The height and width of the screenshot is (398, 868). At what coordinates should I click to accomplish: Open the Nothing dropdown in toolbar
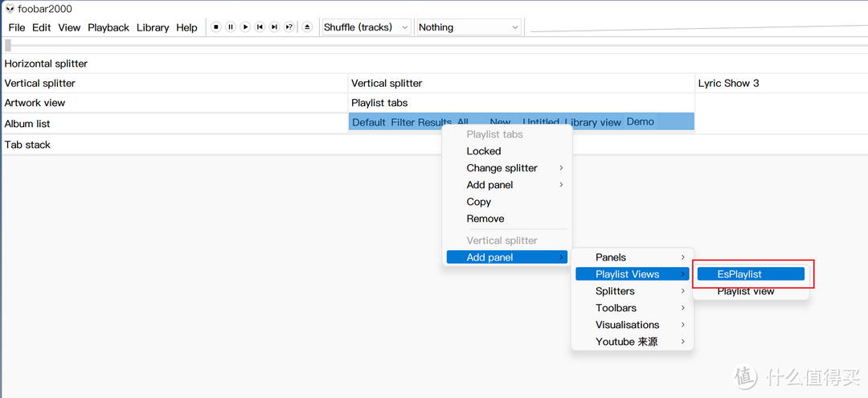pyautogui.click(x=469, y=27)
